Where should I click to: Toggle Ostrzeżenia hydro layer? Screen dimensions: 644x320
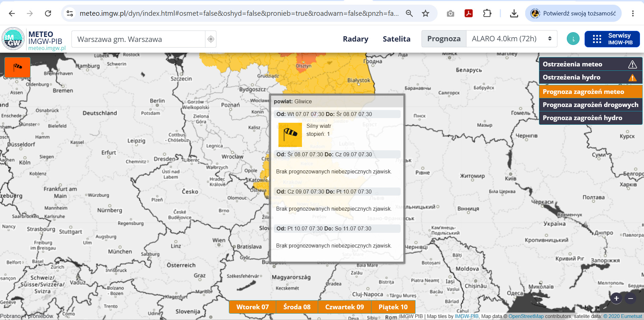(591, 77)
